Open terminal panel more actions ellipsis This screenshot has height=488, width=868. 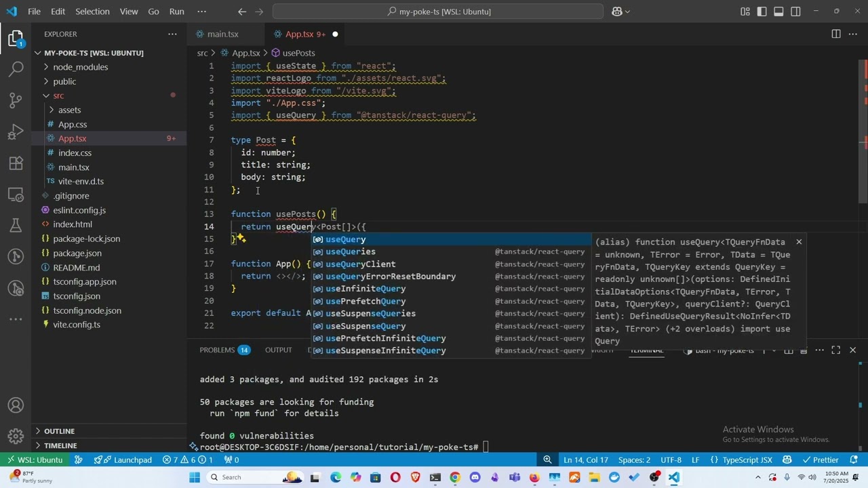tap(819, 350)
